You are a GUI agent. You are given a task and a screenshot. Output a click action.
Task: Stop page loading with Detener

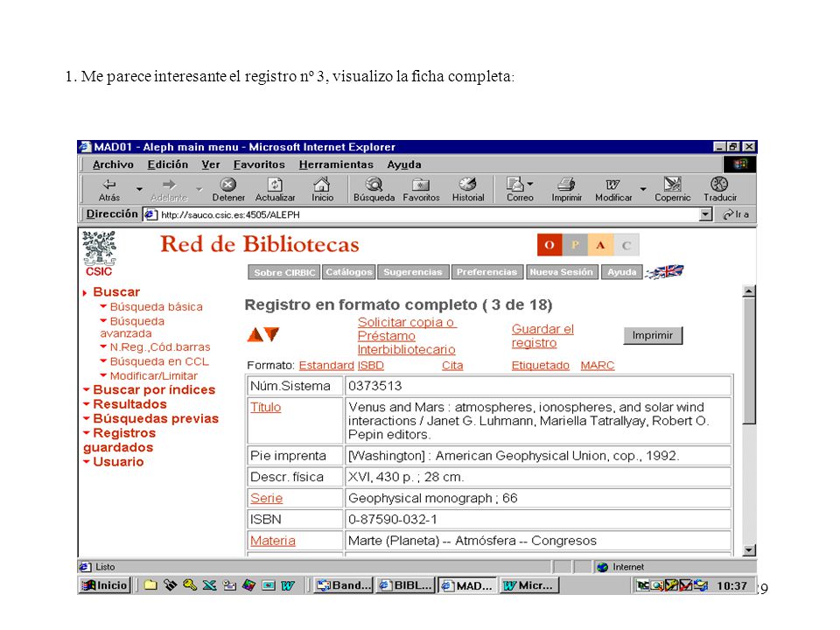[228, 190]
